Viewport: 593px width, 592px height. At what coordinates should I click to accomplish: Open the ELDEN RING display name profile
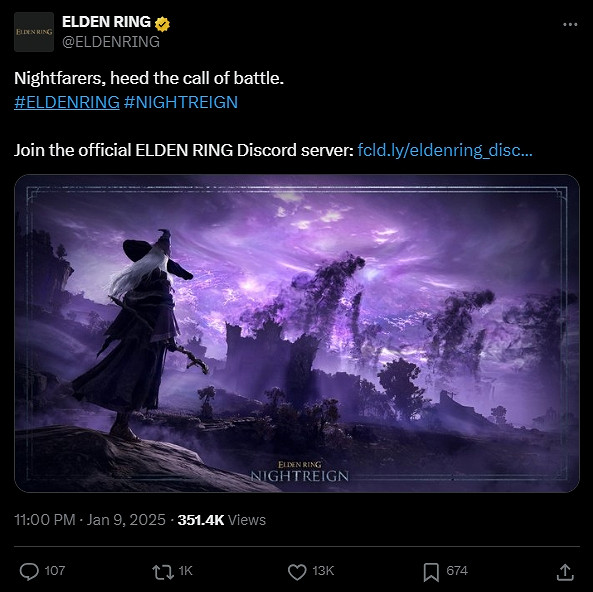[106, 22]
